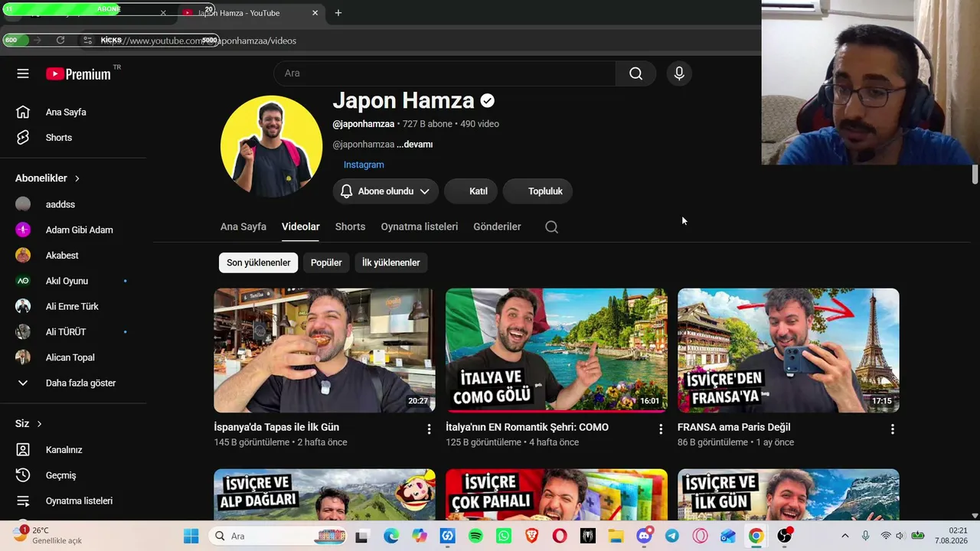Open the weather widget showing 26°C
The image size is (980, 551).
(47, 535)
